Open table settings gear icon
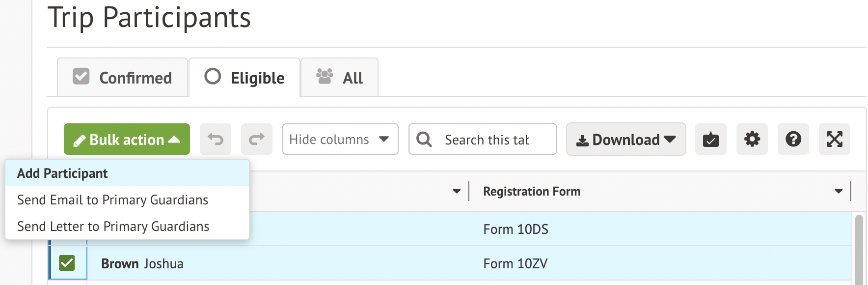 click(752, 140)
